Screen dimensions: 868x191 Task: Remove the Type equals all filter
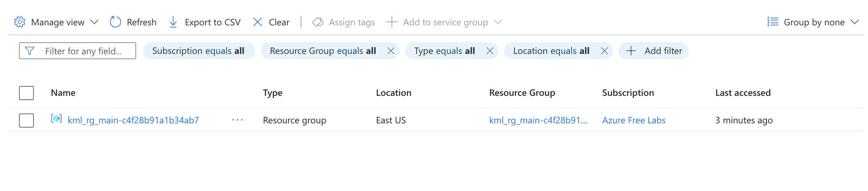tap(490, 51)
